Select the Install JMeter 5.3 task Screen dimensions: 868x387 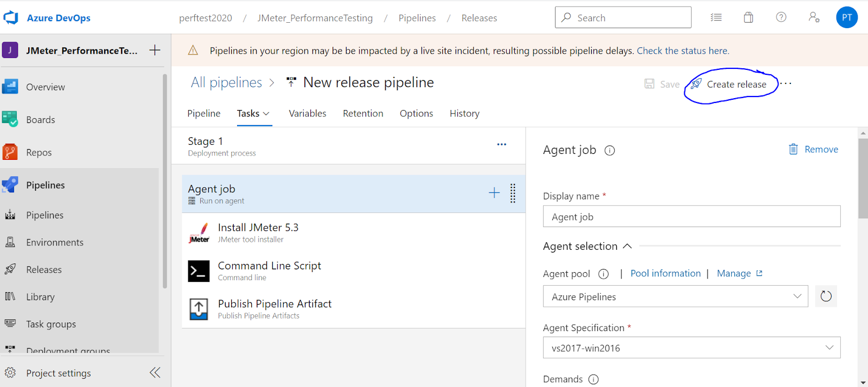coord(354,233)
